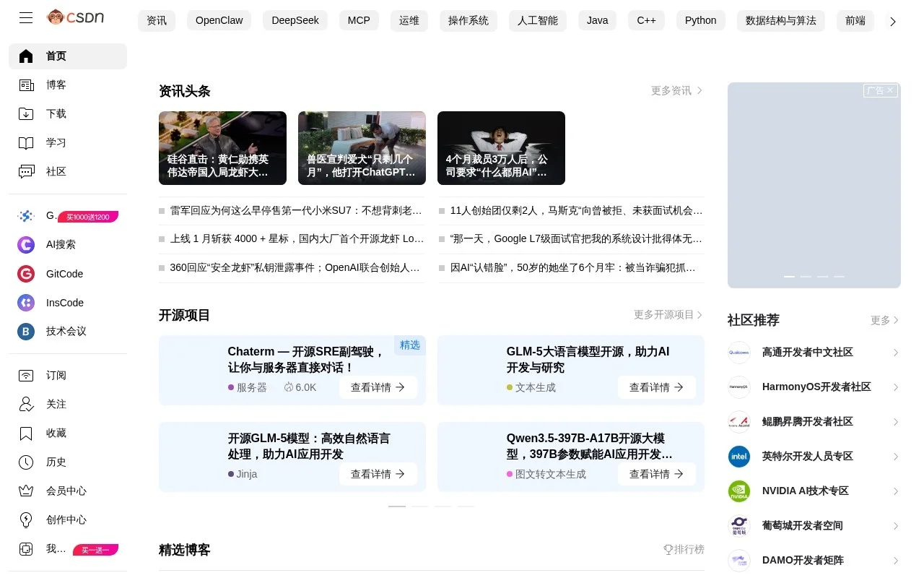This screenshot has height=578, width=924.
Task: Click the 排行榜 ranking control
Action: [x=684, y=550]
